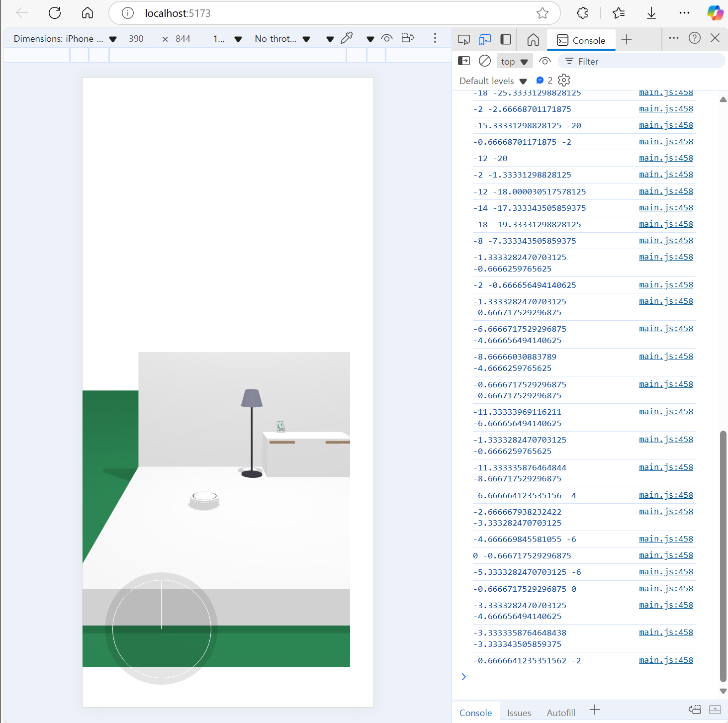Click the floor lamp in the scene
Screen dimensions: 728x723
tap(252, 433)
